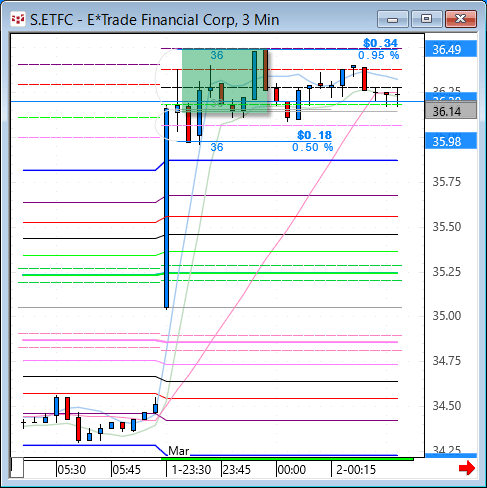
Task: Click the 35.25 price axis label
Action: coord(447,272)
